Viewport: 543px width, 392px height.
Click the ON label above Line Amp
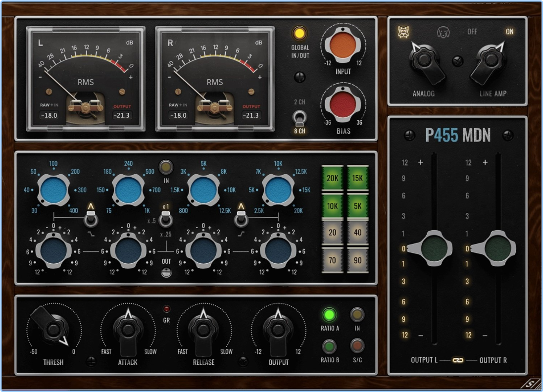pos(509,32)
